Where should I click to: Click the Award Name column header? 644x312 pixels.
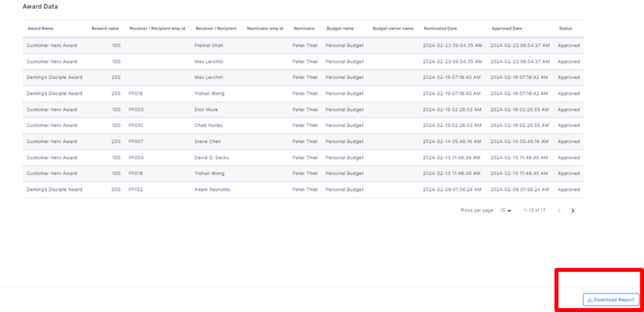[40, 29]
